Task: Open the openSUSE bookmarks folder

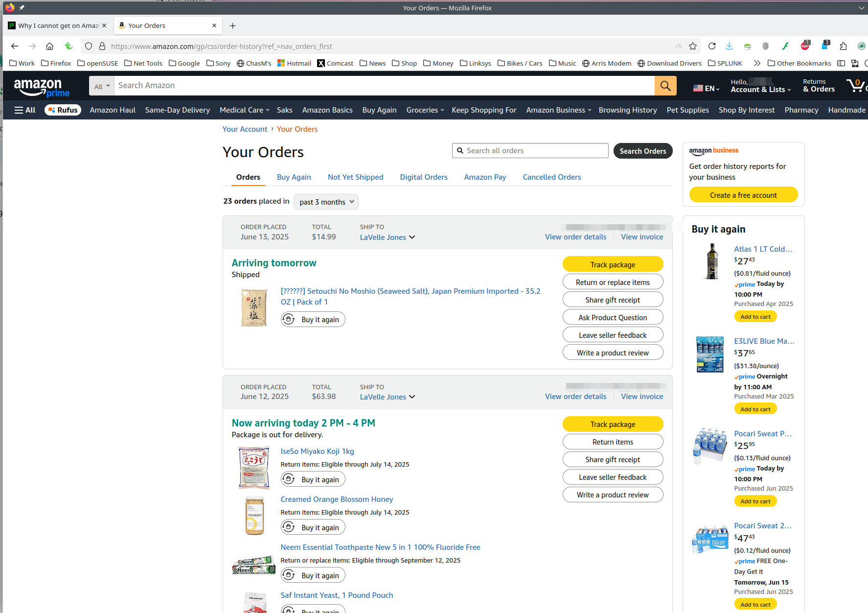Action: (98, 63)
